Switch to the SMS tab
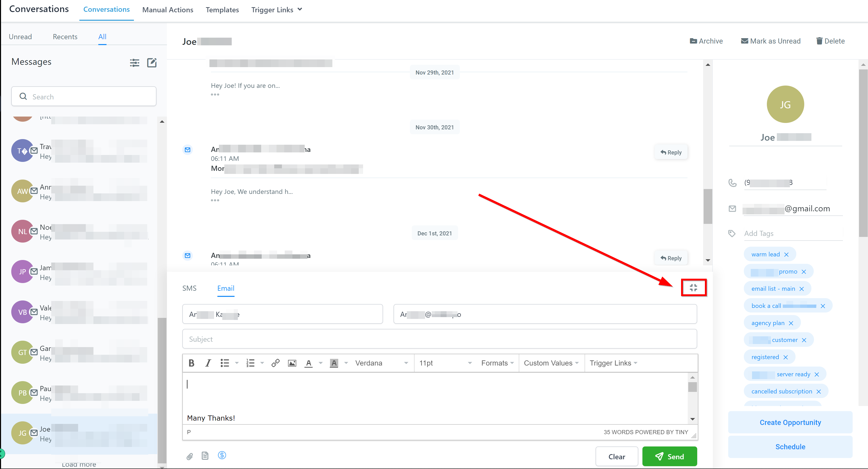The height and width of the screenshot is (469, 868). 189,288
